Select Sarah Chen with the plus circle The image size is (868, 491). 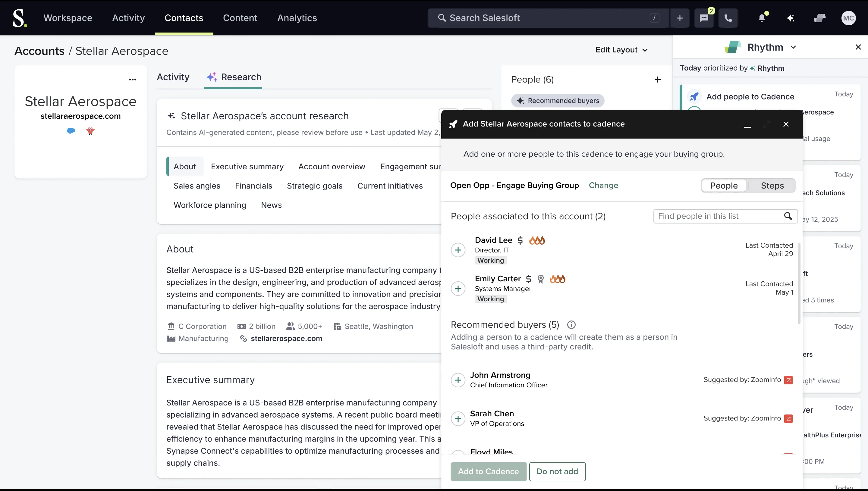pos(458,418)
